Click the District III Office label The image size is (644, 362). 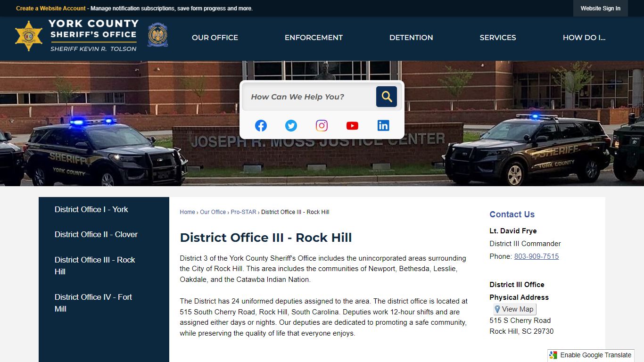[517, 285]
